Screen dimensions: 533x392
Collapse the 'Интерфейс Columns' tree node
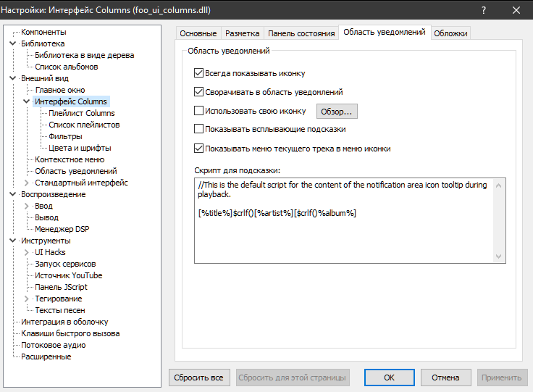(x=27, y=101)
